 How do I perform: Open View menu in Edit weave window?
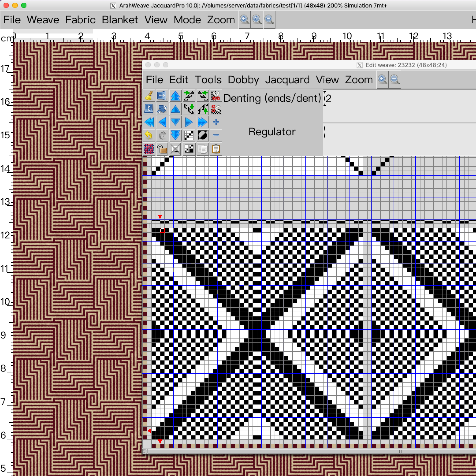(x=327, y=80)
